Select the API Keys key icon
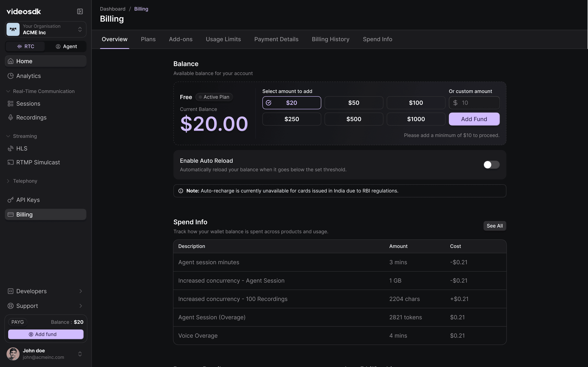The width and height of the screenshot is (588, 367). 10,200
